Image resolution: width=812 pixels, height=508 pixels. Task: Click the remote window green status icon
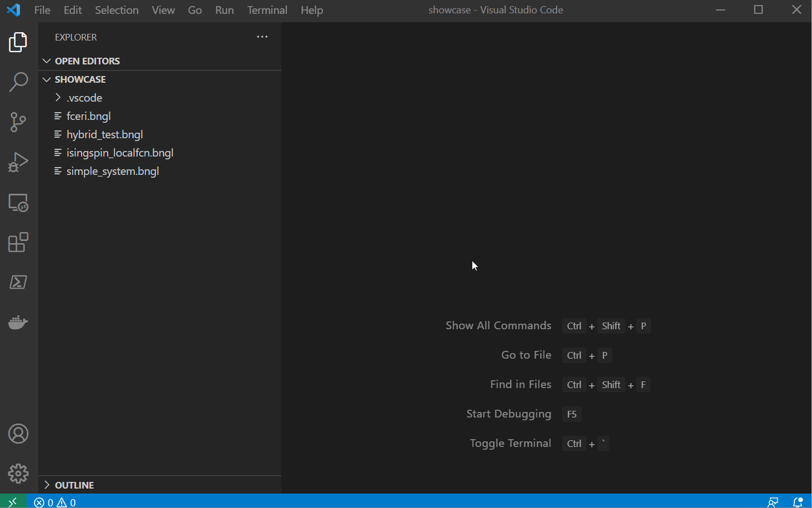coord(13,502)
